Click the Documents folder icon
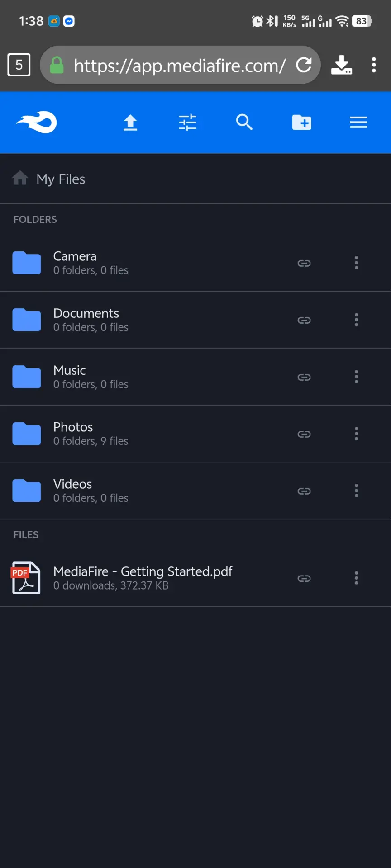This screenshot has height=868, width=391. click(x=27, y=320)
